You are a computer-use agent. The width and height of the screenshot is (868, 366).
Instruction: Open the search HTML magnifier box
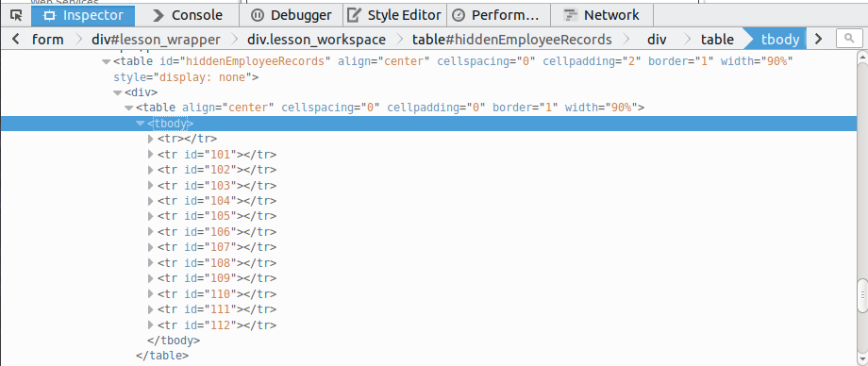(847, 39)
